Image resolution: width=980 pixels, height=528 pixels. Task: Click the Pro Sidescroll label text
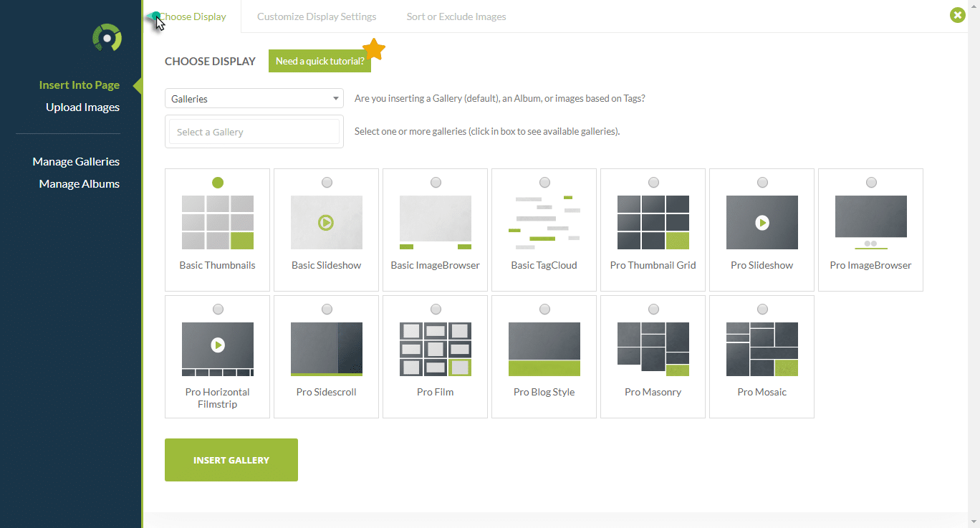coord(327,392)
